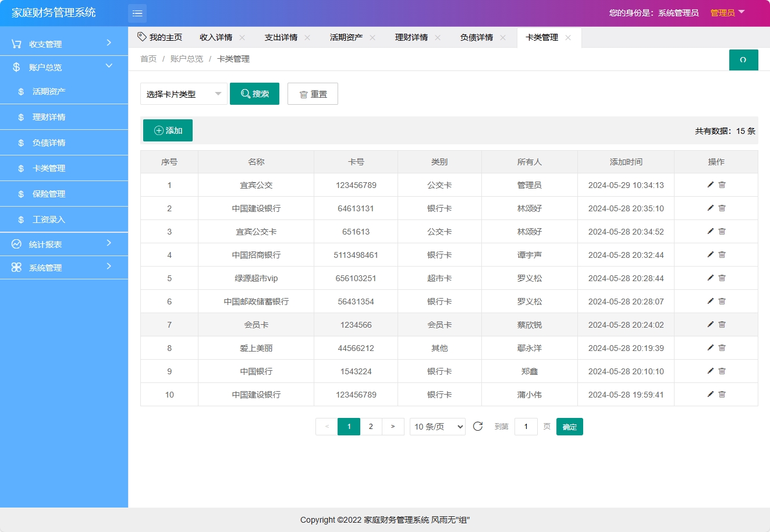The image size is (770, 532).
Task: Click the delete trash icon for 中国建设银行 row 2
Action: point(722,208)
